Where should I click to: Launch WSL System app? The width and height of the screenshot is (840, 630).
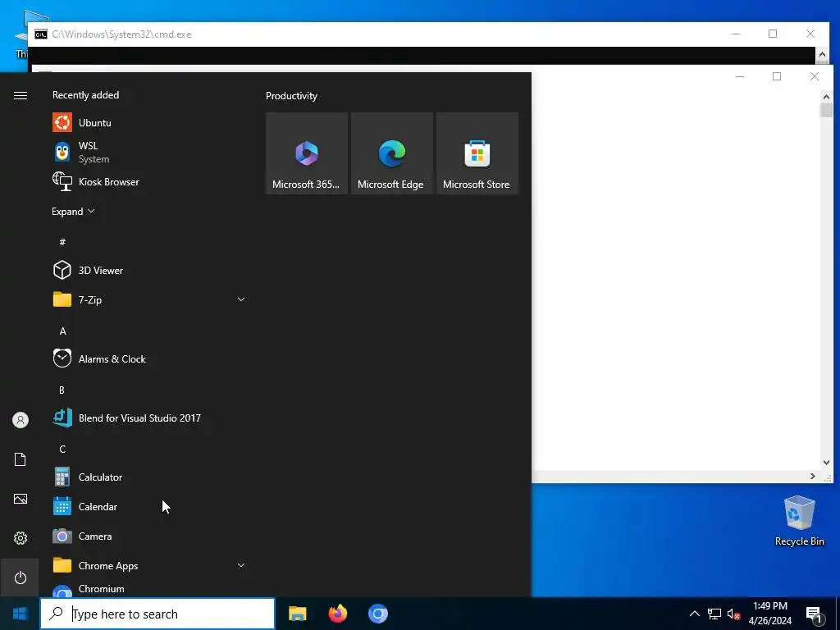pos(149,152)
